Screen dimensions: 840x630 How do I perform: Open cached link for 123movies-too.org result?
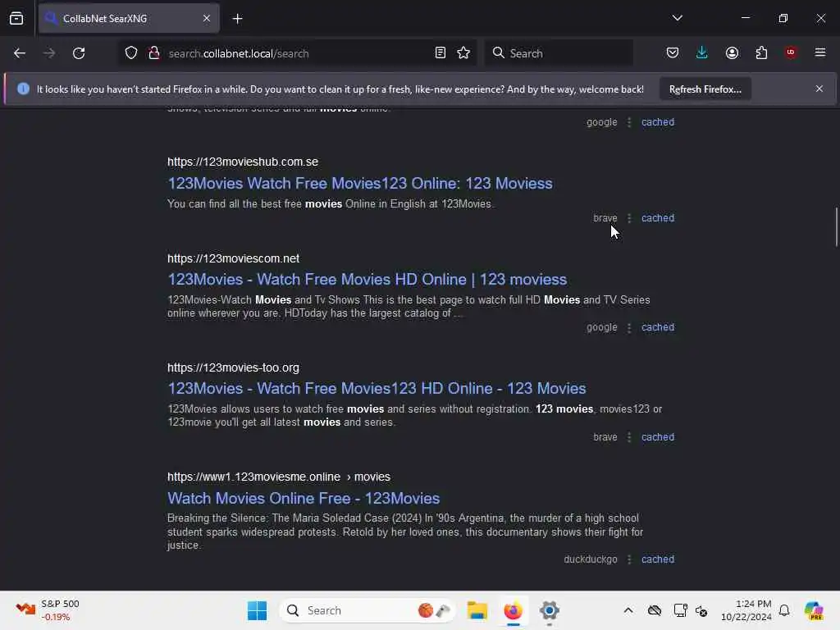pyautogui.click(x=658, y=437)
